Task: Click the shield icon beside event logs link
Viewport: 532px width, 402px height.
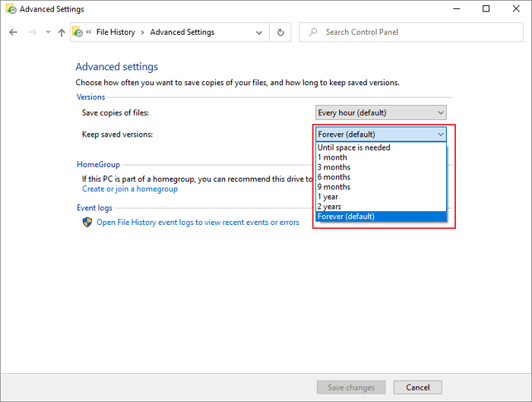Action: tap(87, 223)
